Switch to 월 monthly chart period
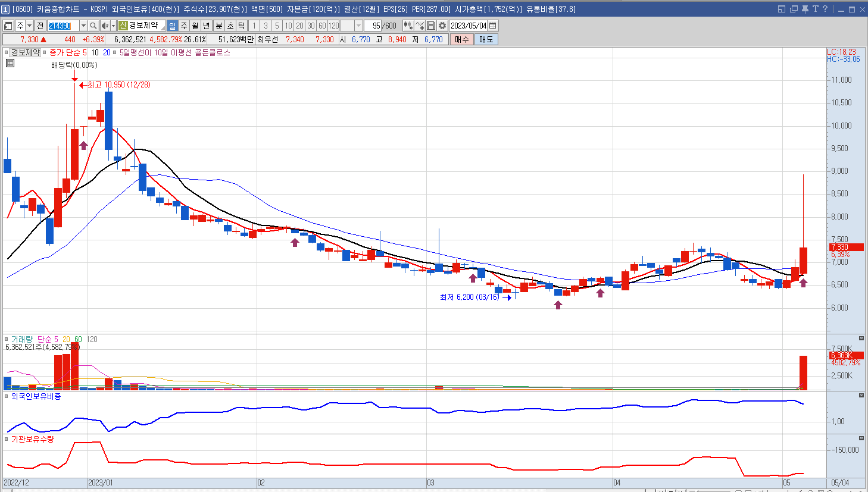 [195, 26]
